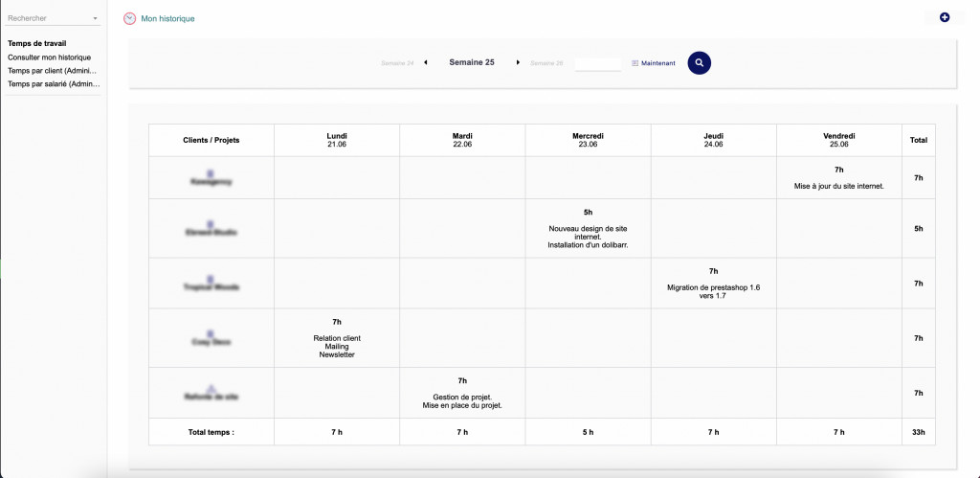Click the Clients / Projets column header

(212, 140)
